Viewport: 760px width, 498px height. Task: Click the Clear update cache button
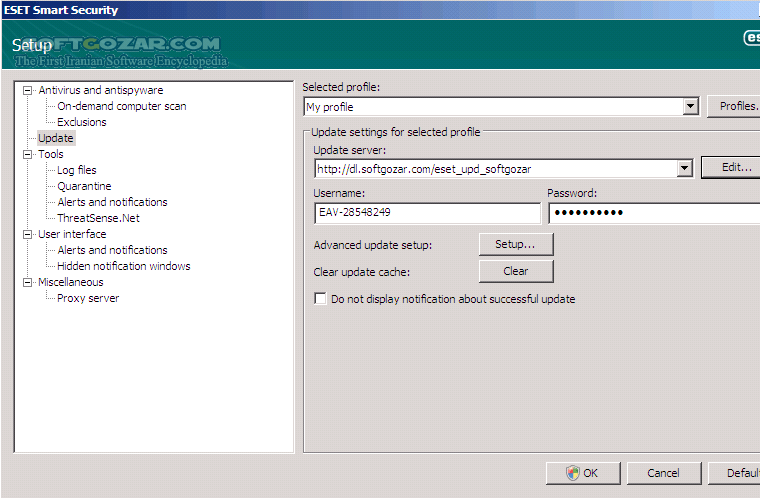(x=516, y=272)
